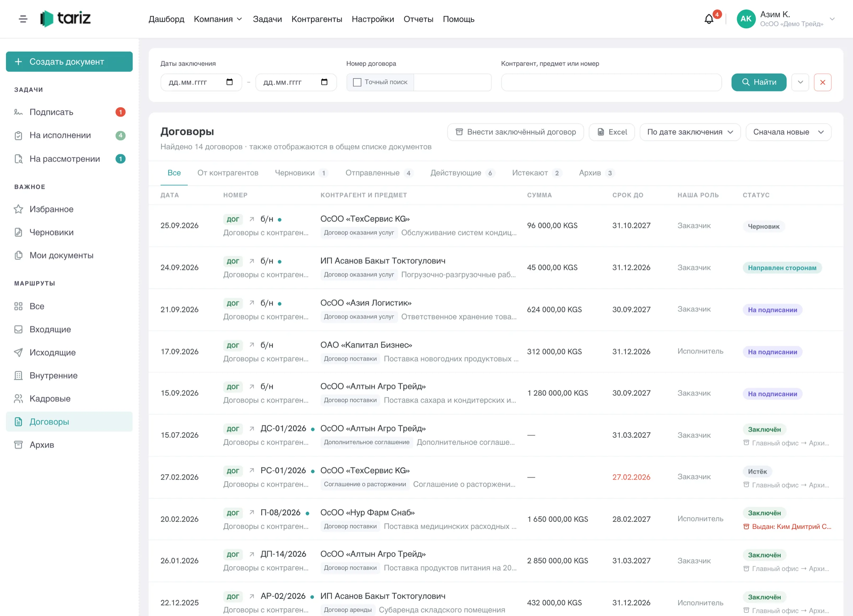Click the Excel export button
This screenshot has width=853, height=616.
(612, 132)
